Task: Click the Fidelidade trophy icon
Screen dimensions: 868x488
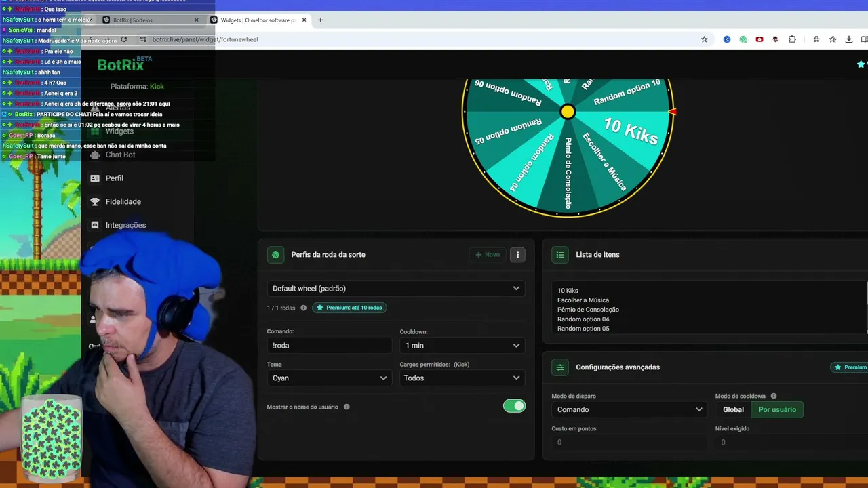Action: pyautogui.click(x=95, y=201)
